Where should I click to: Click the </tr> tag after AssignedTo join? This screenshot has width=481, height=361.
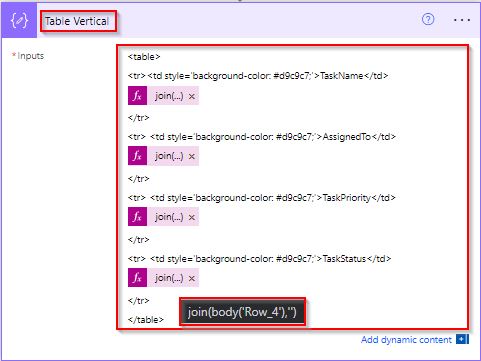(138, 179)
